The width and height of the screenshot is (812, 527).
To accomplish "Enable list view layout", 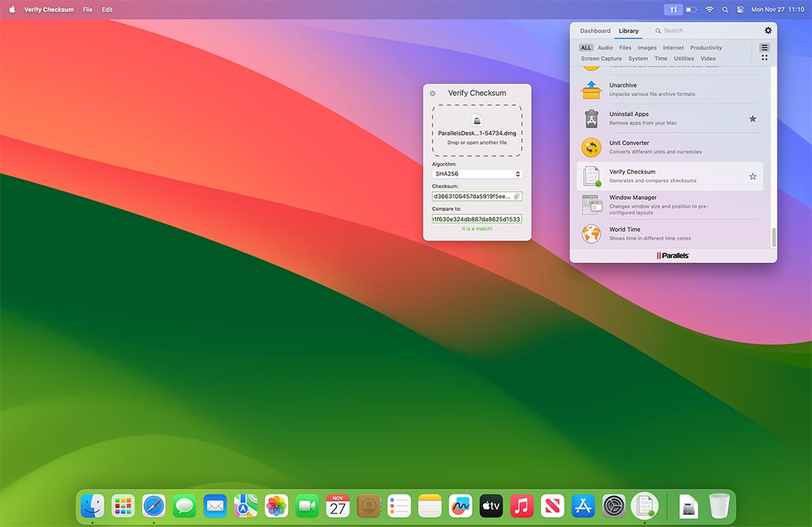I will pos(764,47).
